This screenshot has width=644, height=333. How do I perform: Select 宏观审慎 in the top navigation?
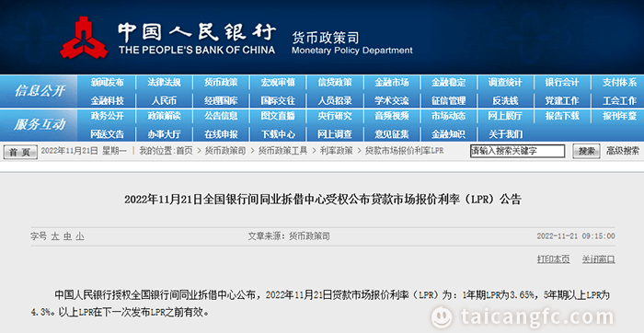278,83
